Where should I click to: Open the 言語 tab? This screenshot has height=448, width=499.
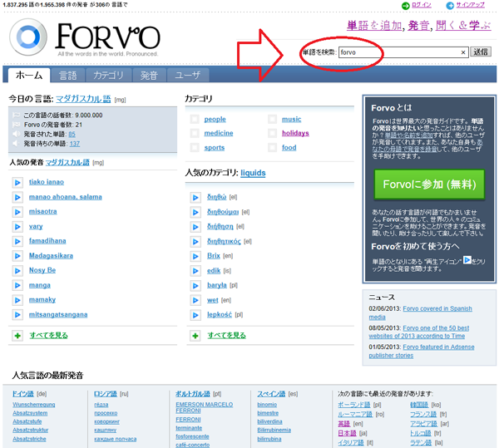coord(68,76)
